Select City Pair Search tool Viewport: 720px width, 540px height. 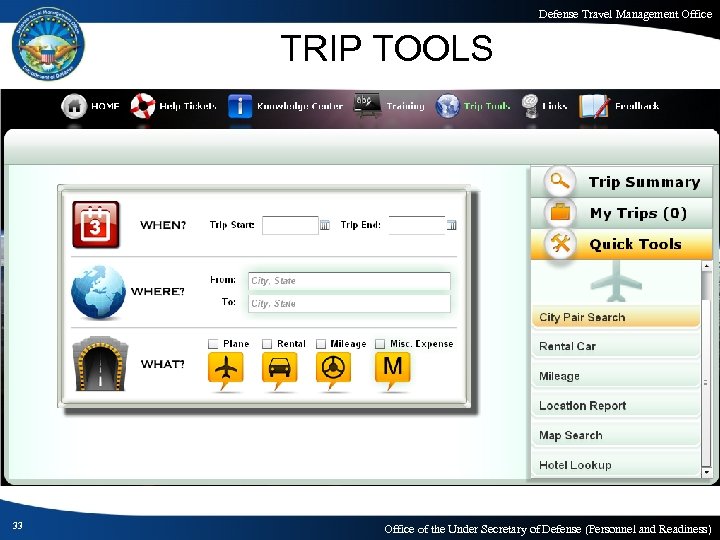(616, 317)
